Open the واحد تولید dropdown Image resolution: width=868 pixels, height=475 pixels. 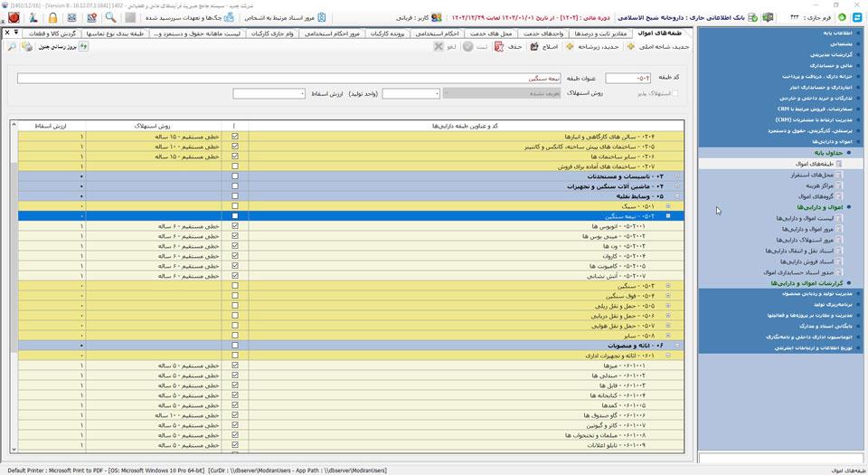410,93
